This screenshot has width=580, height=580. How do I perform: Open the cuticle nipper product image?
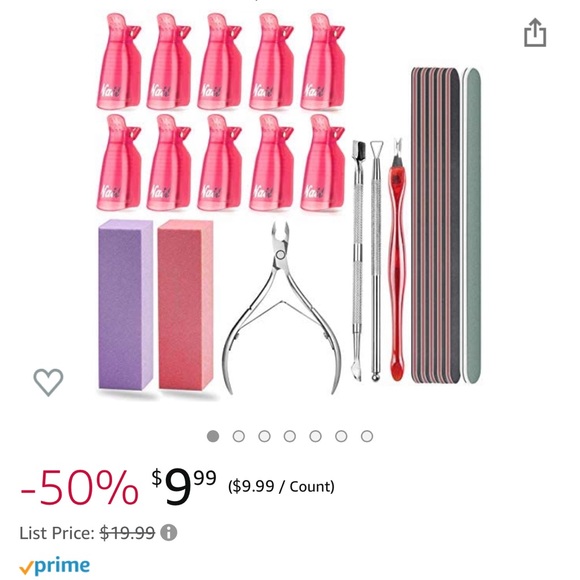tap(282, 308)
